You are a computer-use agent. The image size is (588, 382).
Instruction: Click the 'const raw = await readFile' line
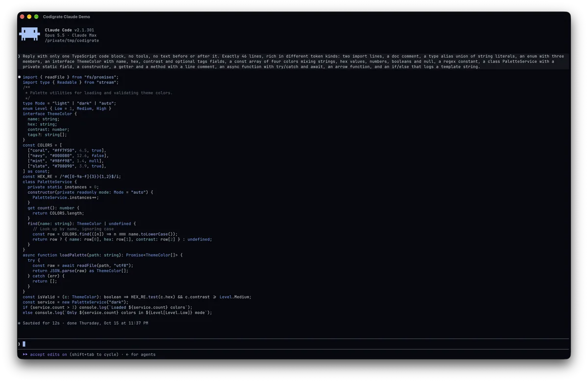83,265
